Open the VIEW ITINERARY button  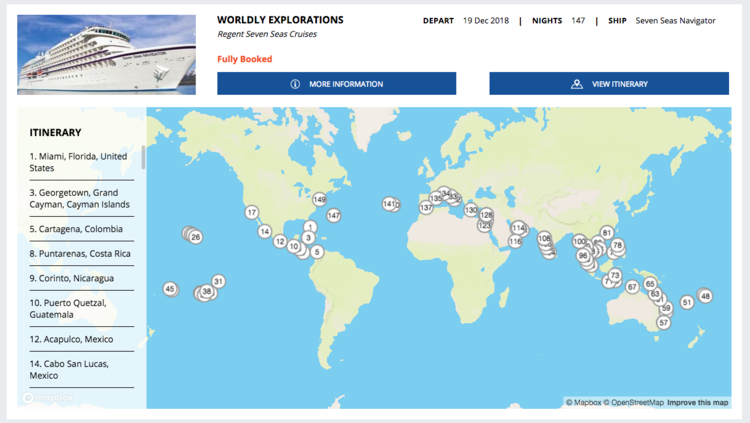point(609,84)
